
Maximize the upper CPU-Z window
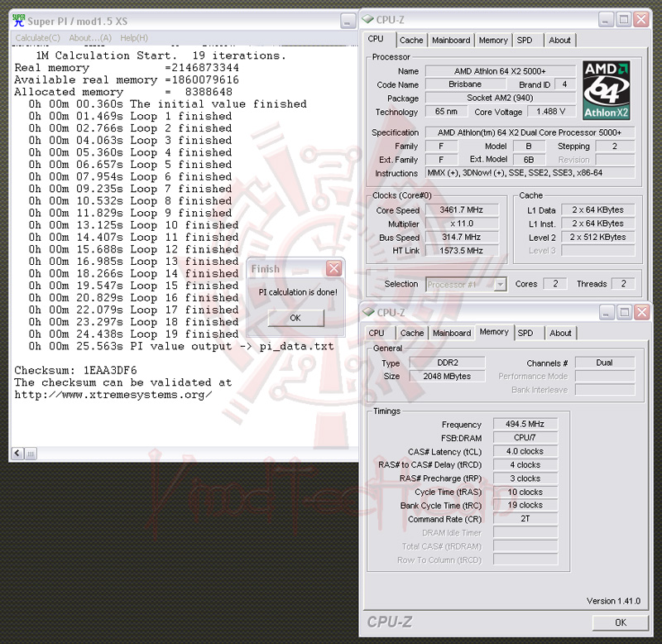(624, 19)
